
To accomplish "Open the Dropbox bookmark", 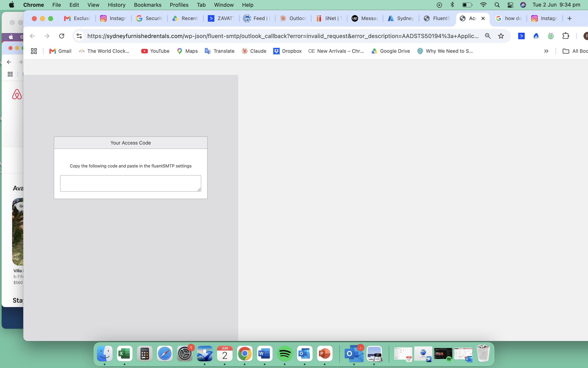I will (287, 51).
